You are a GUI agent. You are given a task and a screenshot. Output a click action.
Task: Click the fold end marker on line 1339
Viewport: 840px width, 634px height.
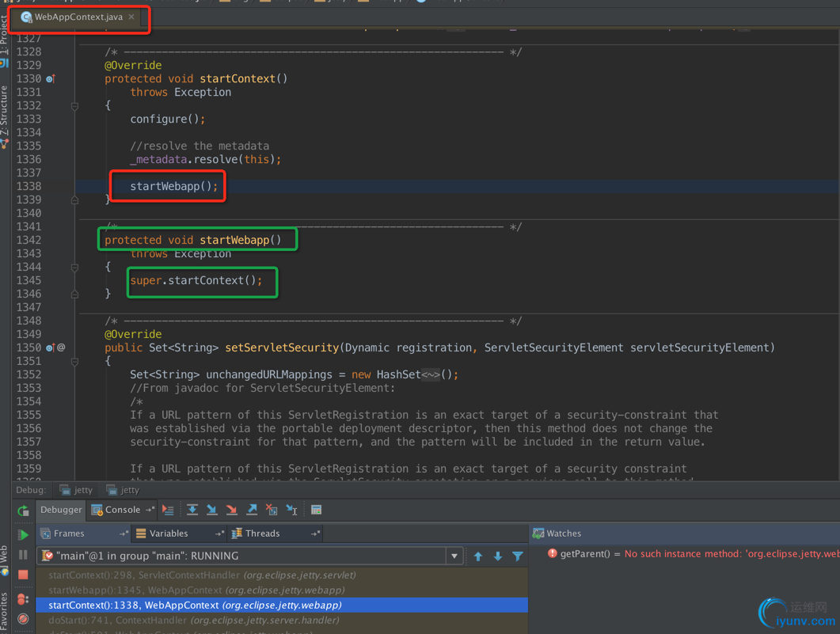[74, 199]
